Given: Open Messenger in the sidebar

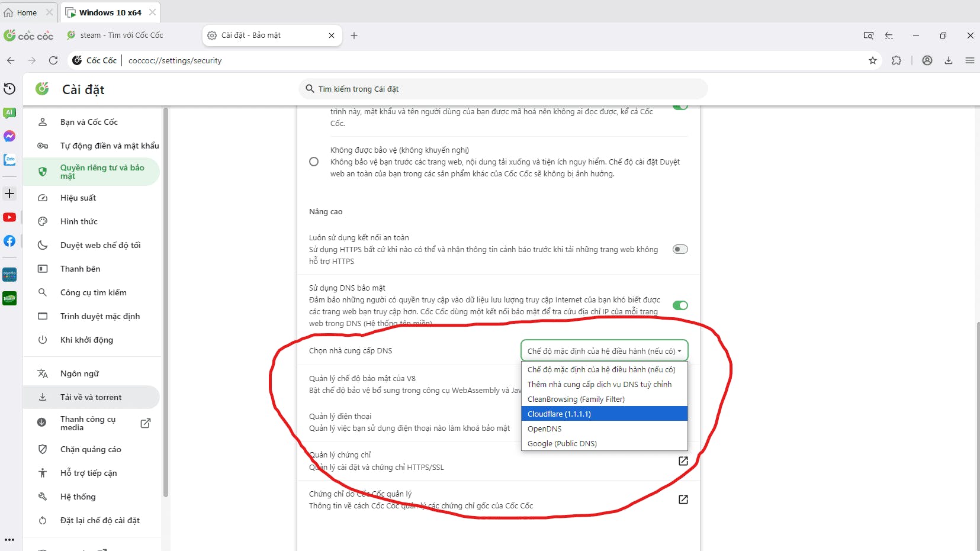Looking at the screenshot, I should [9, 136].
